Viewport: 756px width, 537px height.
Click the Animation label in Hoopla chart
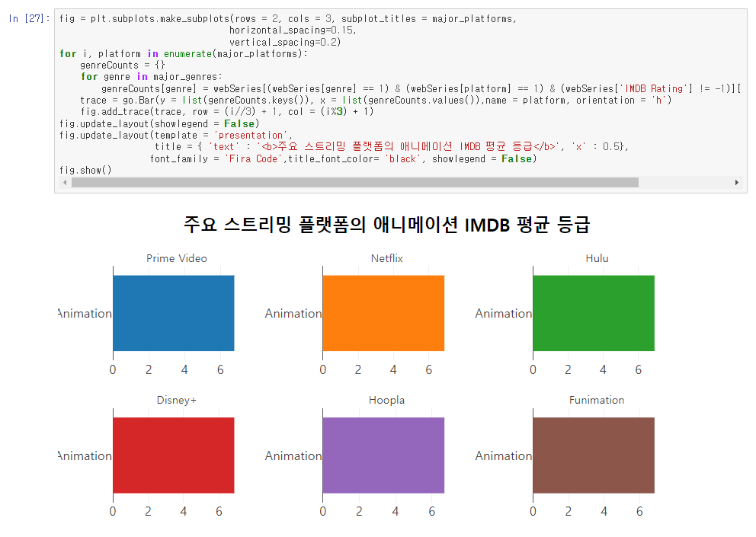[293, 455]
